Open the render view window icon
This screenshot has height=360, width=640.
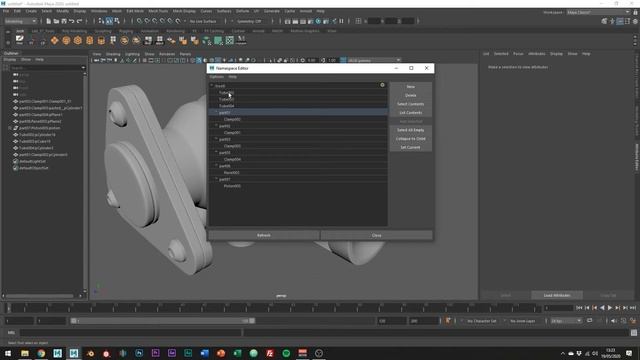tap(287, 21)
